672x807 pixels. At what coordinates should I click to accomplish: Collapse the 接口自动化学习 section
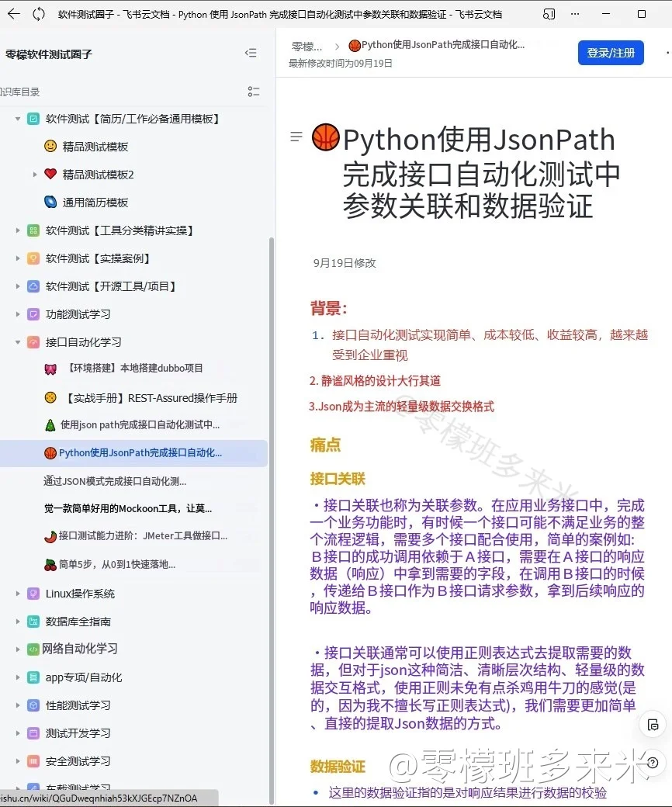click(x=17, y=341)
